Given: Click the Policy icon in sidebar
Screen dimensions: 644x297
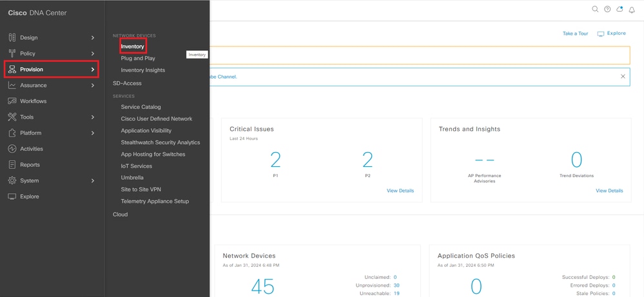Looking at the screenshot, I should [x=12, y=53].
